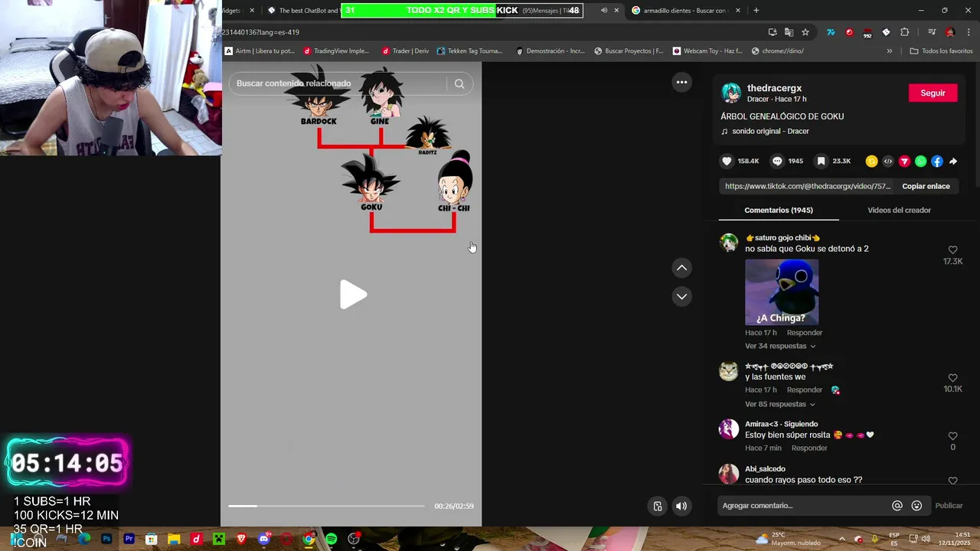Show more bookmarks with chevron
The height and width of the screenshot is (551, 980).
point(889,51)
